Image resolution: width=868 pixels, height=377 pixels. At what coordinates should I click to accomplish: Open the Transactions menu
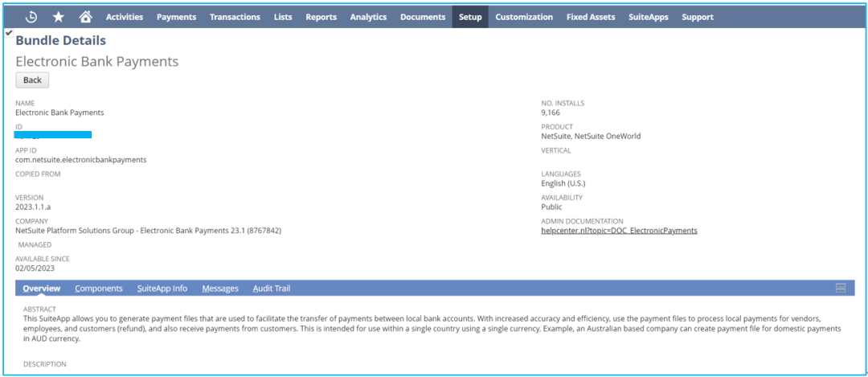tap(235, 17)
